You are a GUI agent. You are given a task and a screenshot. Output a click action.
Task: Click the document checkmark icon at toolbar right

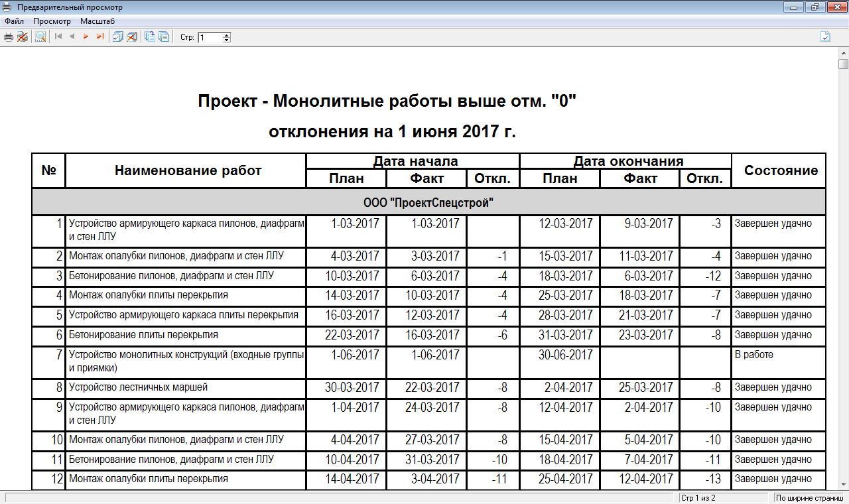[825, 37]
